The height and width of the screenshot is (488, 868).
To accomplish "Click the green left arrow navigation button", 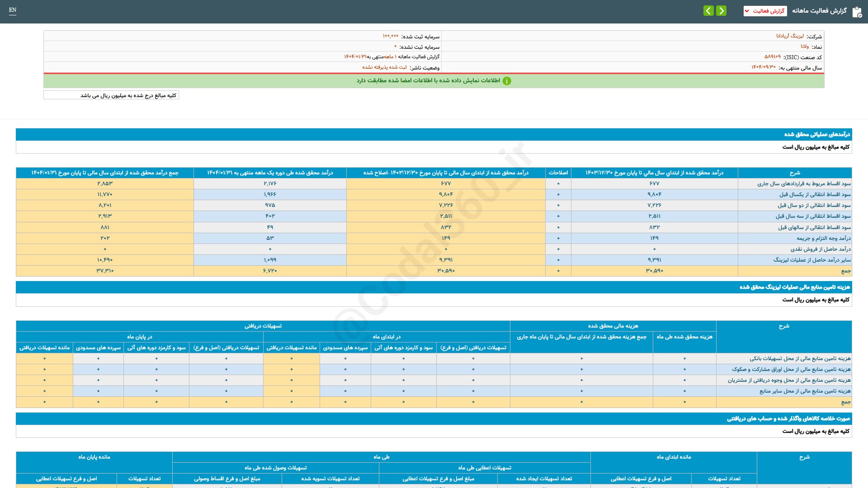I will tap(708, 10).
